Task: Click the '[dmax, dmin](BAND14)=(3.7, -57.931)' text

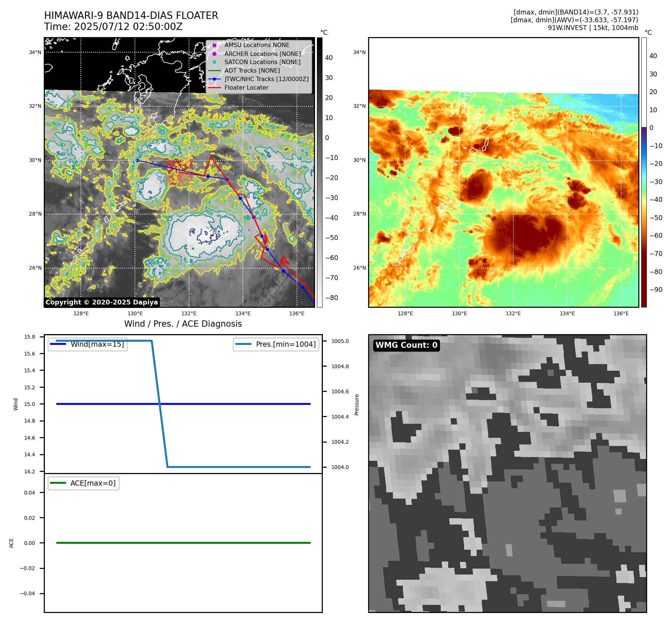Action: (576, 12)
